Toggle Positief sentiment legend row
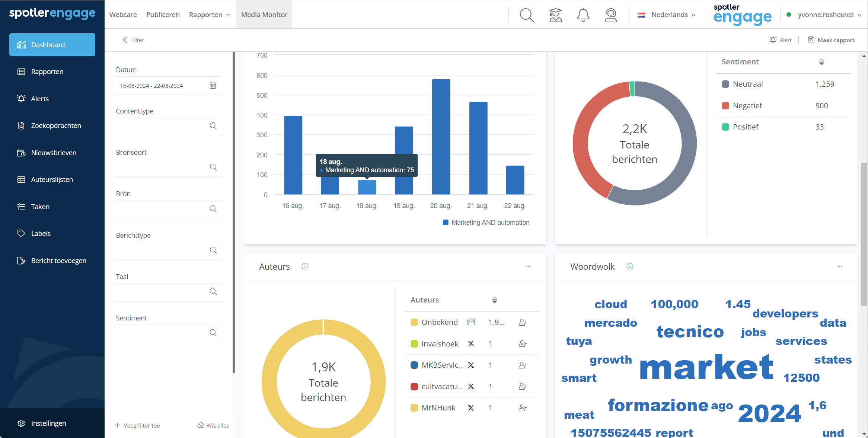The image size is (868, 438). click(783, 127)
